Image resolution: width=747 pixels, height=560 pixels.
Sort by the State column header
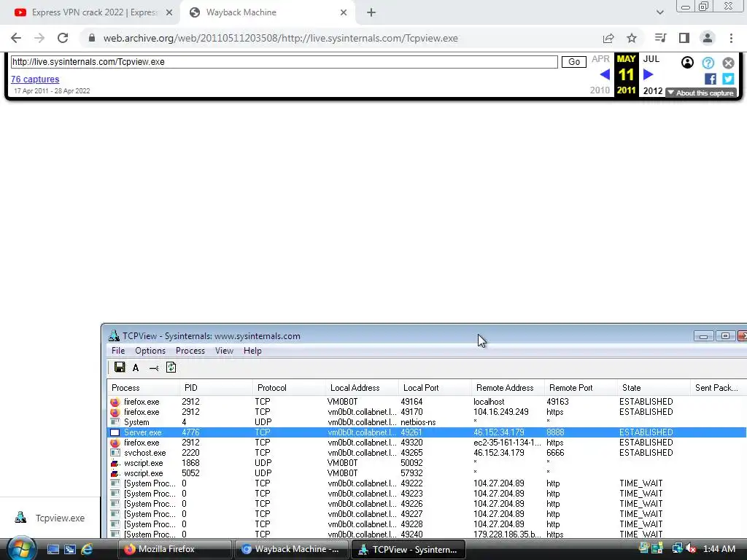click(654, 388)
